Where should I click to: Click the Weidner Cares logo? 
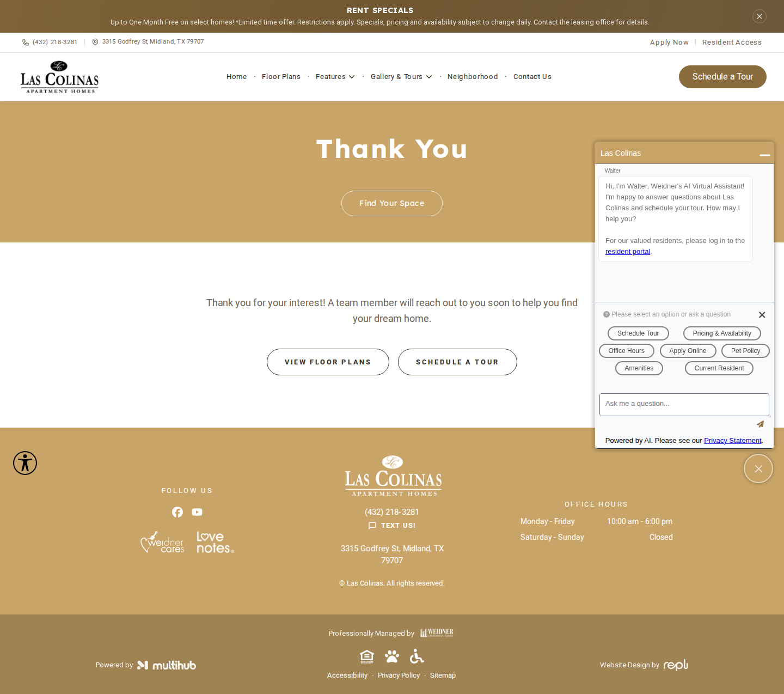coord(162,542)
